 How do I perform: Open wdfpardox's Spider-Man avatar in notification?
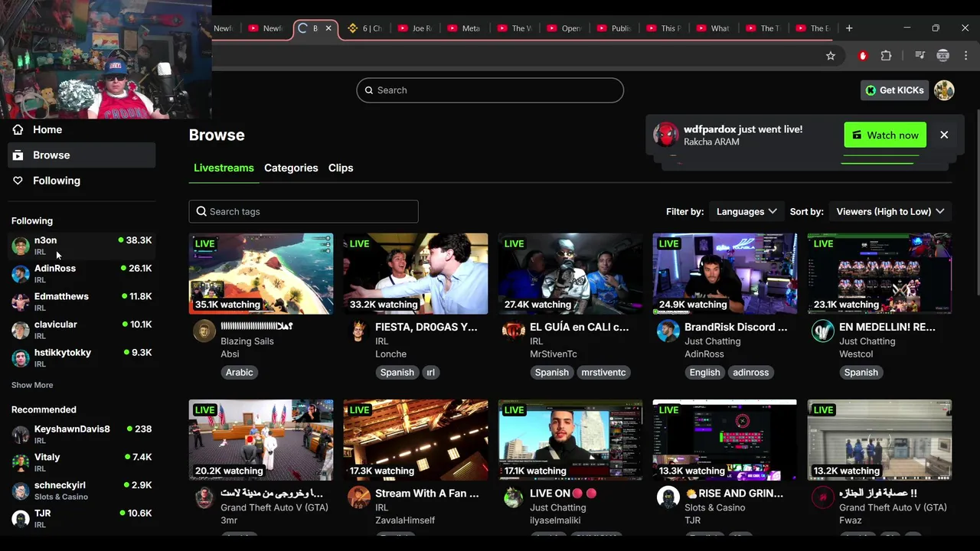pyautogui.click(x=666, y=135)
